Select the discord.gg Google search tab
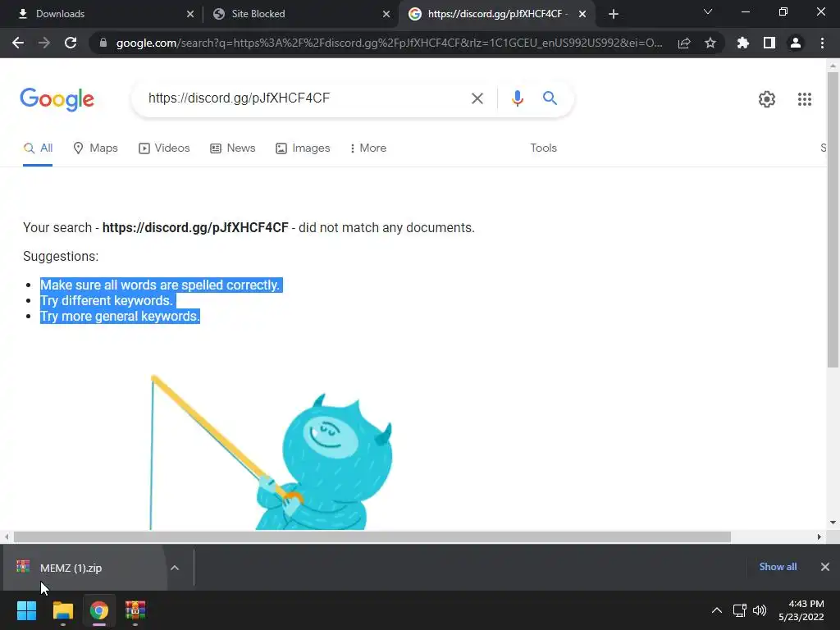The image size is (840, 630). (496, 14)
